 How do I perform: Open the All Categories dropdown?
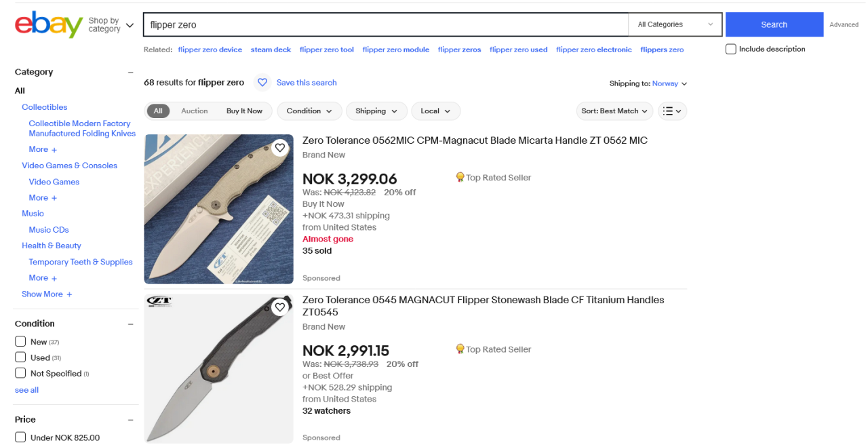pyautogui.click(x=674, y=24)
